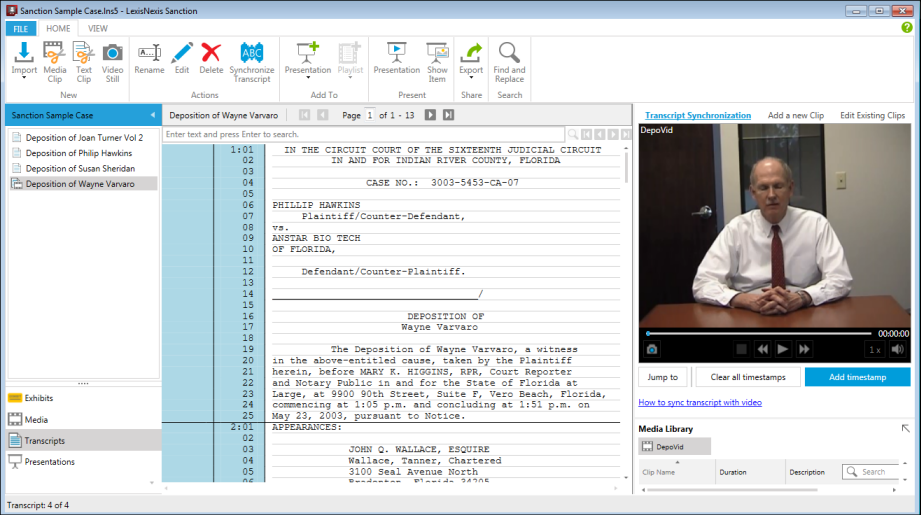Switch to the VIEW ribbon tab
Image resolution: width=921 pixels, height=515 pixels.
point(98,28)
